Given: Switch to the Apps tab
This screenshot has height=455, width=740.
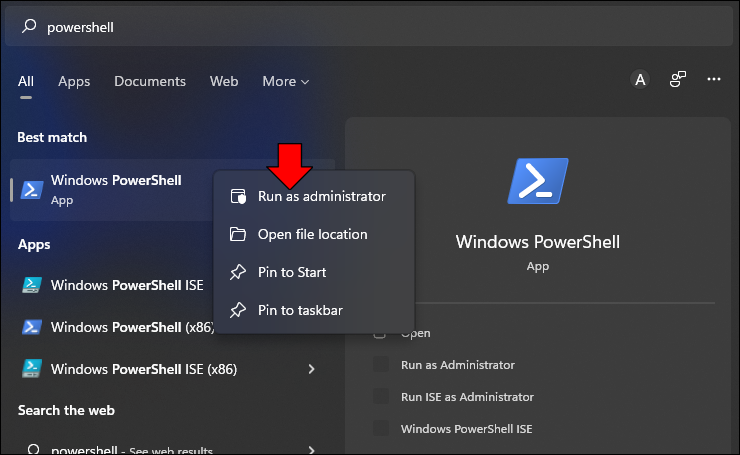Looking at the screenshot, I should [74, 81].
